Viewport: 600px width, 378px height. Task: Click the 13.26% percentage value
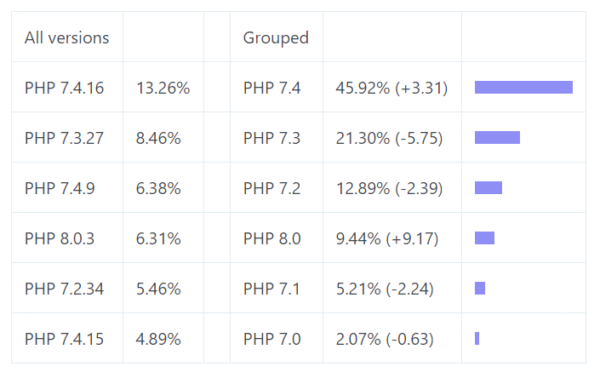(x=163, y=88)
